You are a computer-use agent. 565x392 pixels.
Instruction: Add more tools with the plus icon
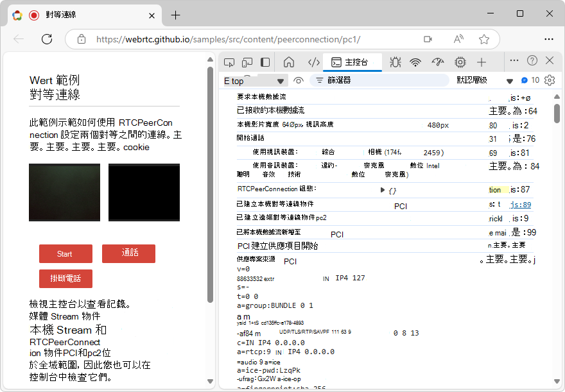coord(482,62)
